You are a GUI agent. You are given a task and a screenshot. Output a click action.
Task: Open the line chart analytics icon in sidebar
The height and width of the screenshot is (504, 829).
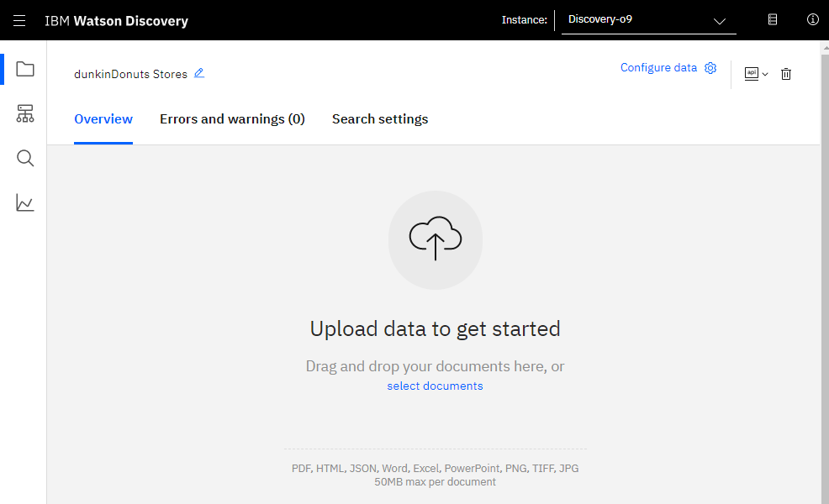coord(25,203)
